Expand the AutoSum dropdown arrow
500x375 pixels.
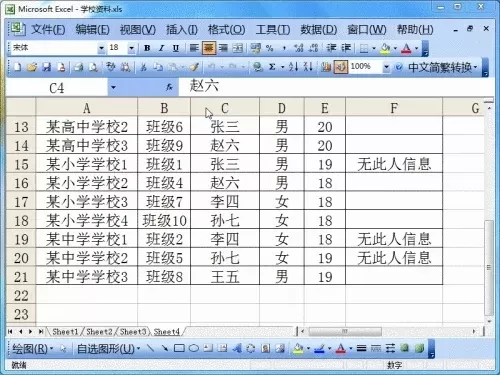pyautogui.click(x=282, y=67)
